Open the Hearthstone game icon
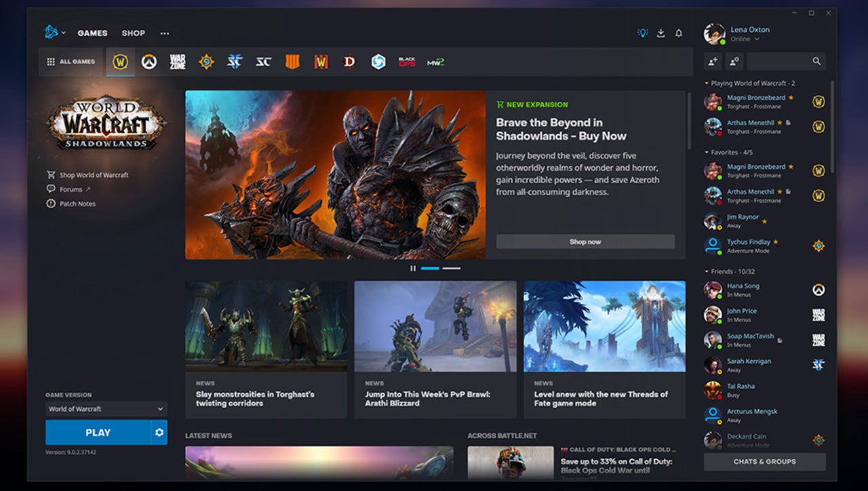The width and height of the screenshot is (868, 491). 206,62
